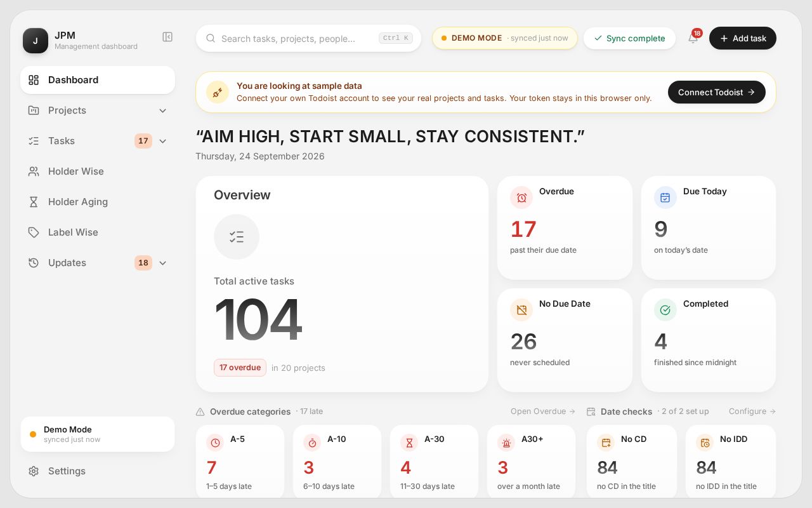812x508 pixels.
Task: Click the 'over a month late' text
Action: [528, 486]
